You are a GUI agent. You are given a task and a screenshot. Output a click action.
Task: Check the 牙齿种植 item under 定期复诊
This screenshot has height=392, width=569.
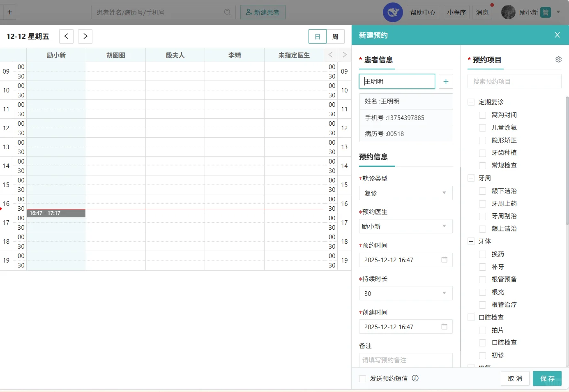(482, 153)
